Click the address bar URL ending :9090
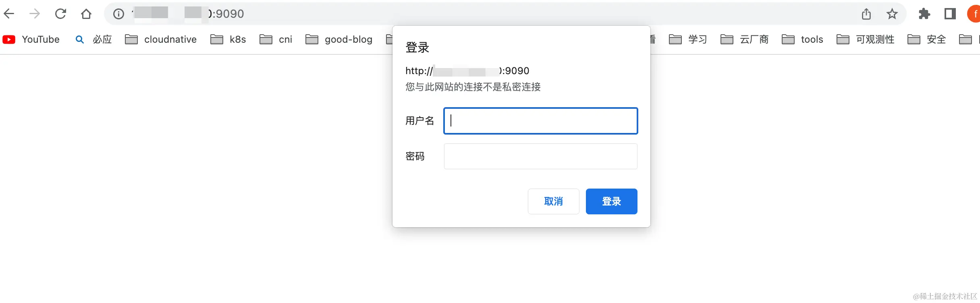The height and width of the screenshot is (303, 980). click(188, 14)
